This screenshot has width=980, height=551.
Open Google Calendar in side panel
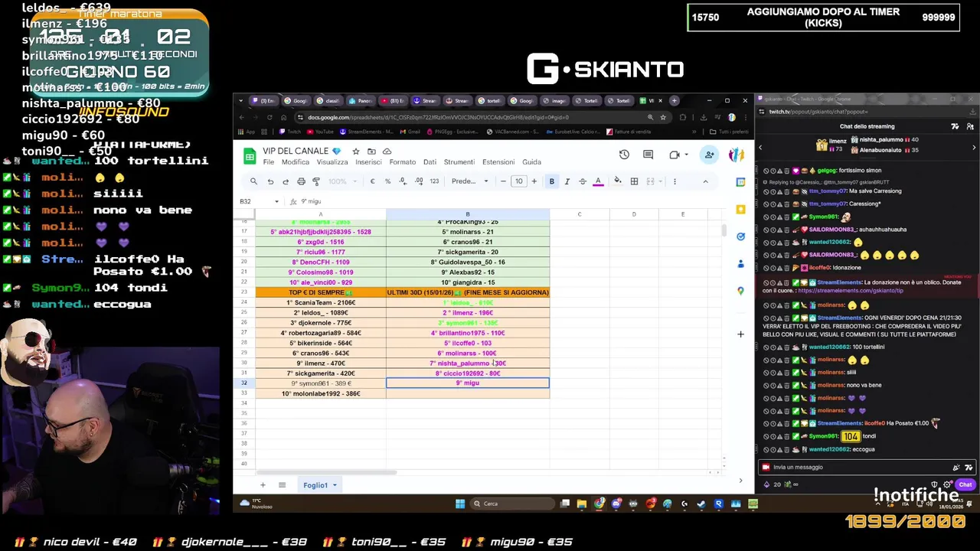click(x=740, y=182)
